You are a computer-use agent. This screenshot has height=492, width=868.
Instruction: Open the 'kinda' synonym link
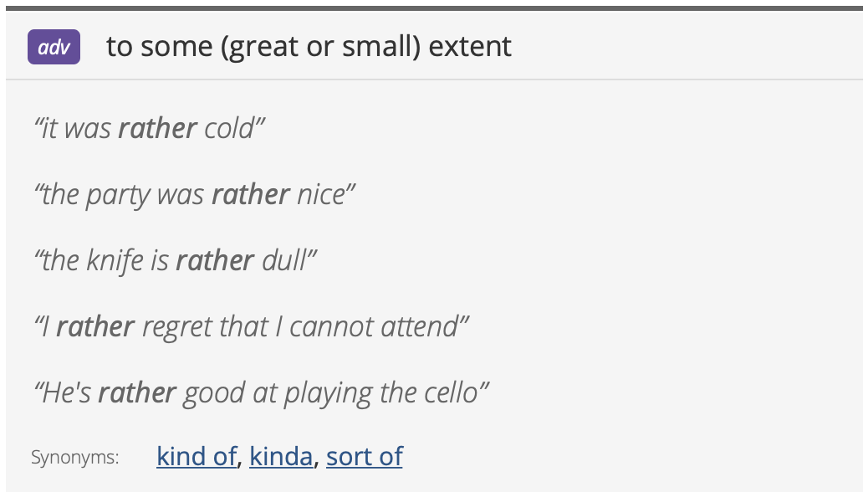281,456
